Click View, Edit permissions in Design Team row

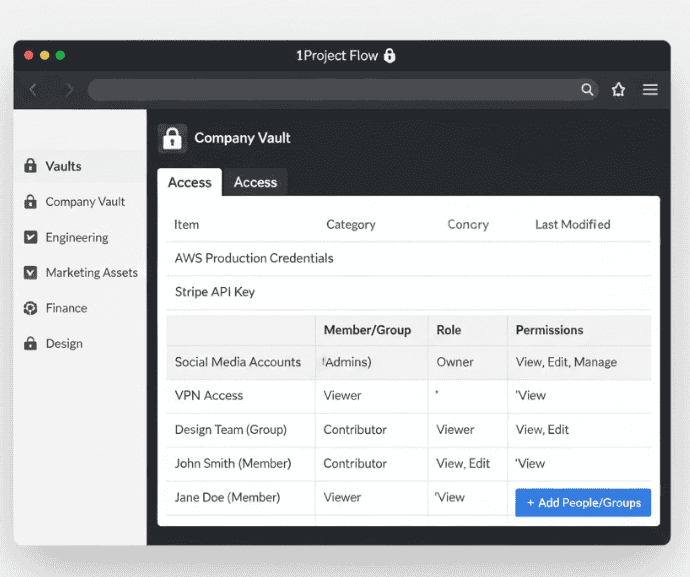click(x=542, y=430)
